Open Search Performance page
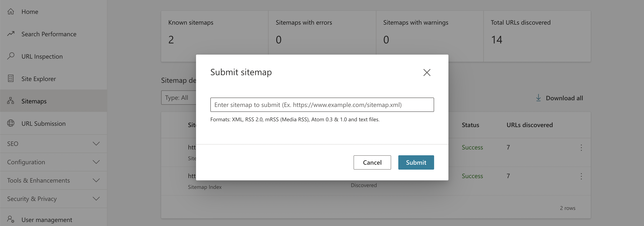This screenshot has width=644, height=226. click(x=53, y=34)
